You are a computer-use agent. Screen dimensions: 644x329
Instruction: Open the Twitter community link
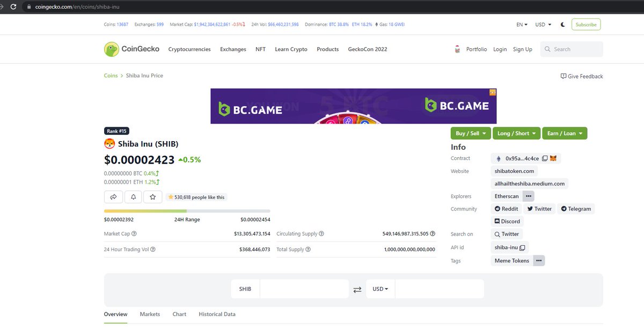tap(539, 209)
